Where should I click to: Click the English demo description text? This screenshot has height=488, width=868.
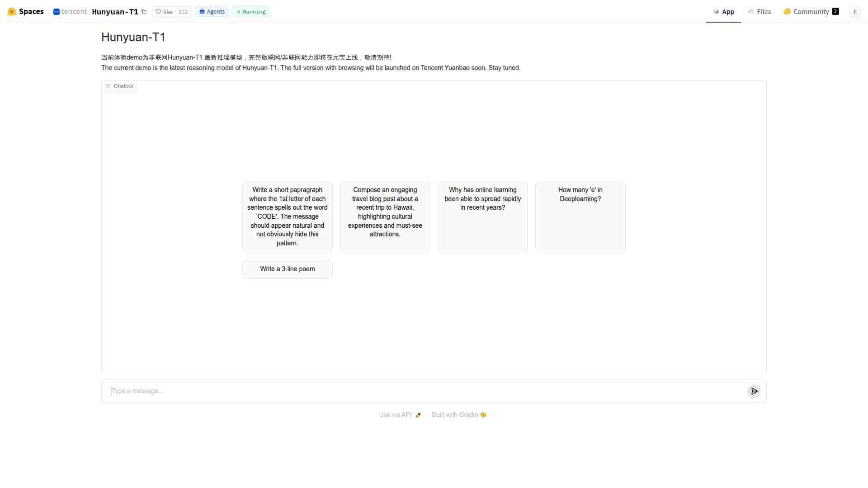311,68
